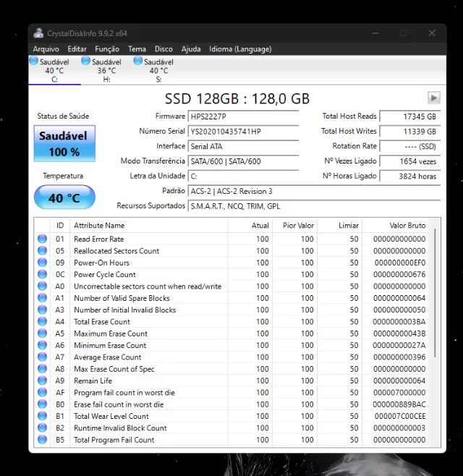This screenshot has width=463, height=476.
Task: Open the Tema menu
Action: pyautogui.click(x=137, y=49)
